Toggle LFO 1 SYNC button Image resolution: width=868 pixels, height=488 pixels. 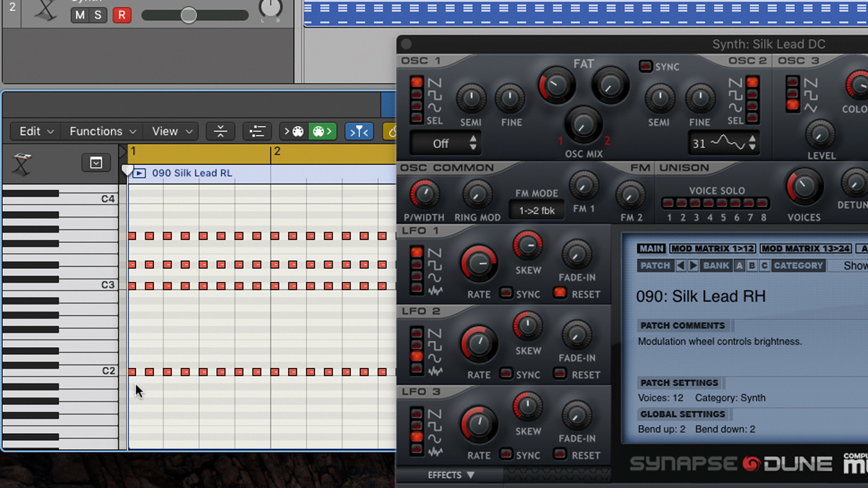(506, 294)
